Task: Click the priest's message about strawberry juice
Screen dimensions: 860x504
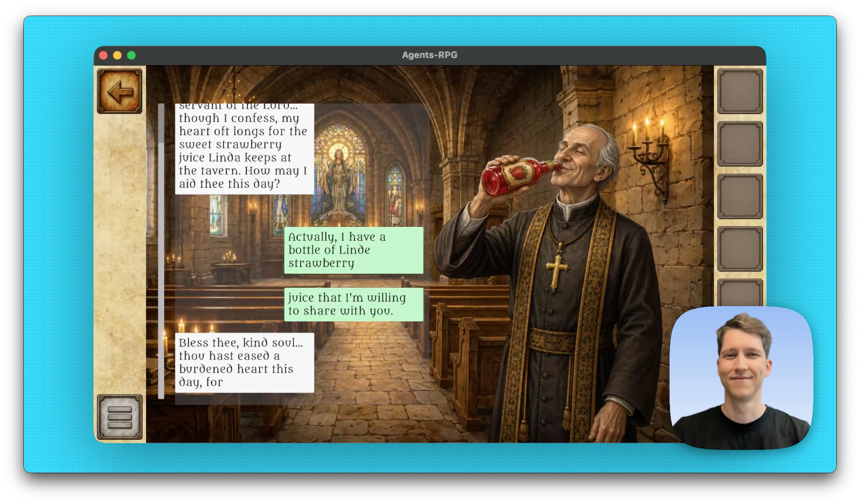Action: pyautogui.click(x=245, y=149)
